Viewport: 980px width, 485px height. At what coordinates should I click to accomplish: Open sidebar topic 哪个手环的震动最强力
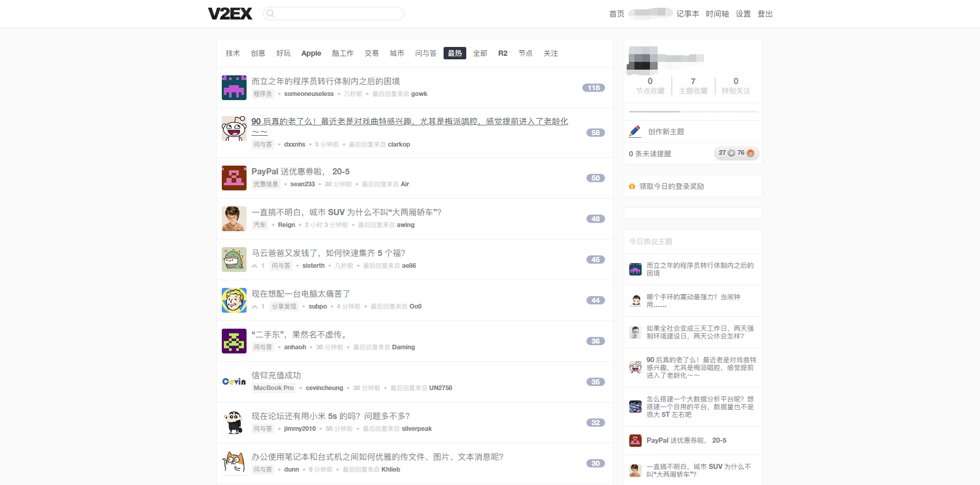tap(694, 301)
